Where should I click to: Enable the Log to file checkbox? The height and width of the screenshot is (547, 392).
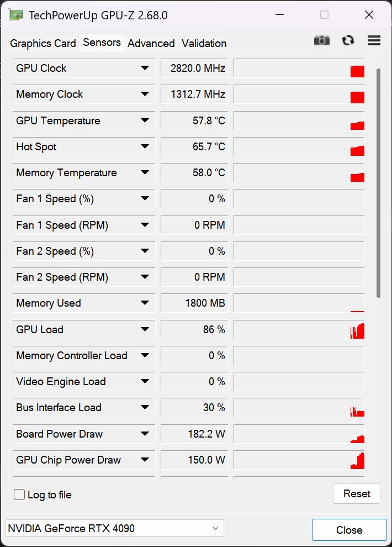[19, 495]
